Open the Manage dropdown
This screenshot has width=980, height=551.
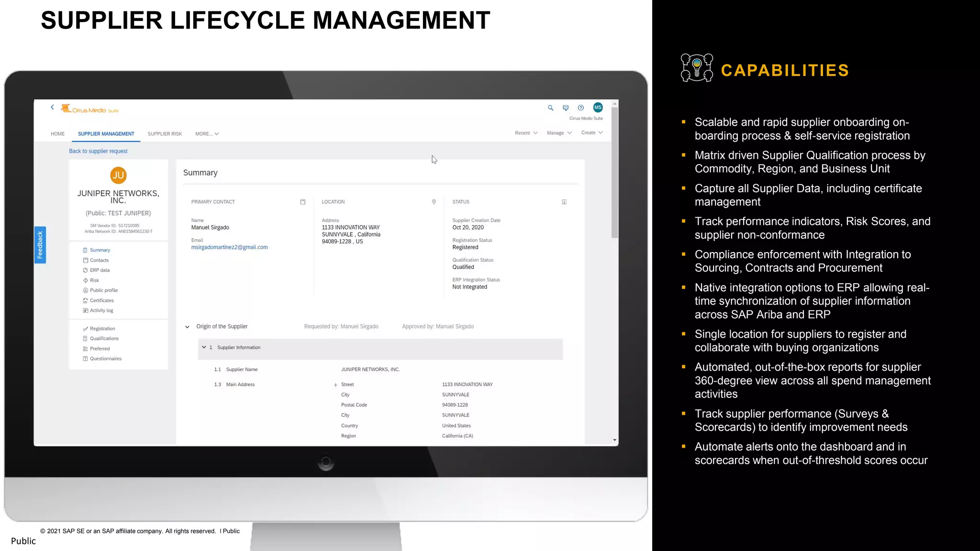559,133
